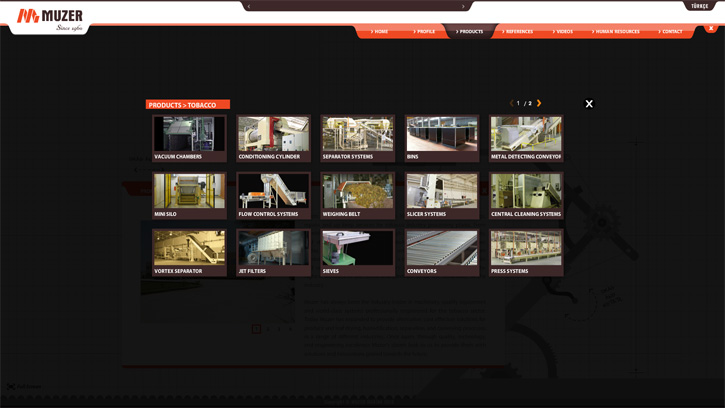
Task: Switch language to Türkçe
Action: click(700, 6)
